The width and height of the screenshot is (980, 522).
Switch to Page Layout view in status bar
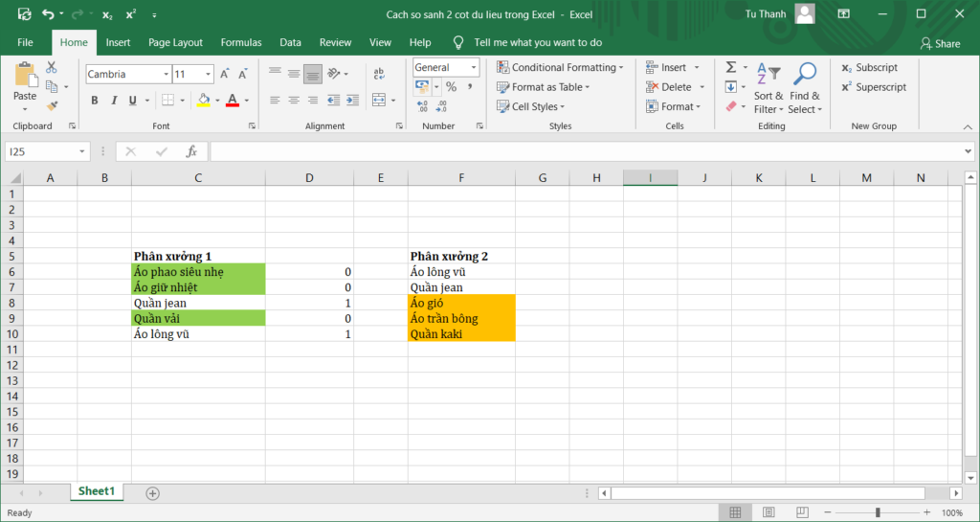[767, 513]
